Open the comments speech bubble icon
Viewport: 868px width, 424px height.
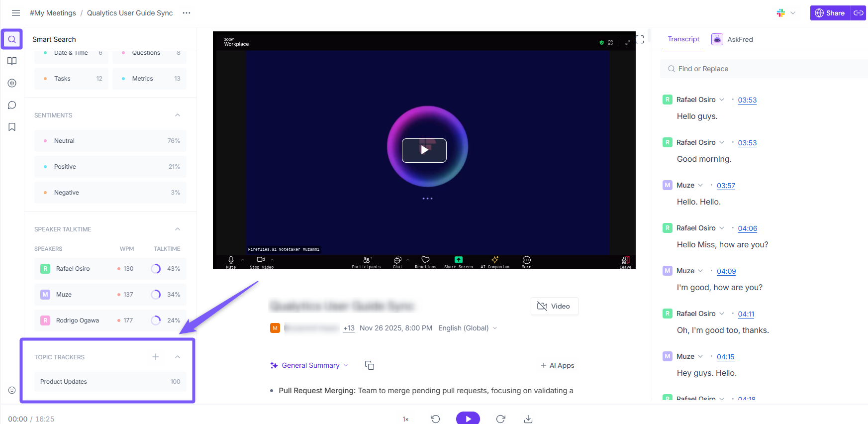[x=12, y=105]
